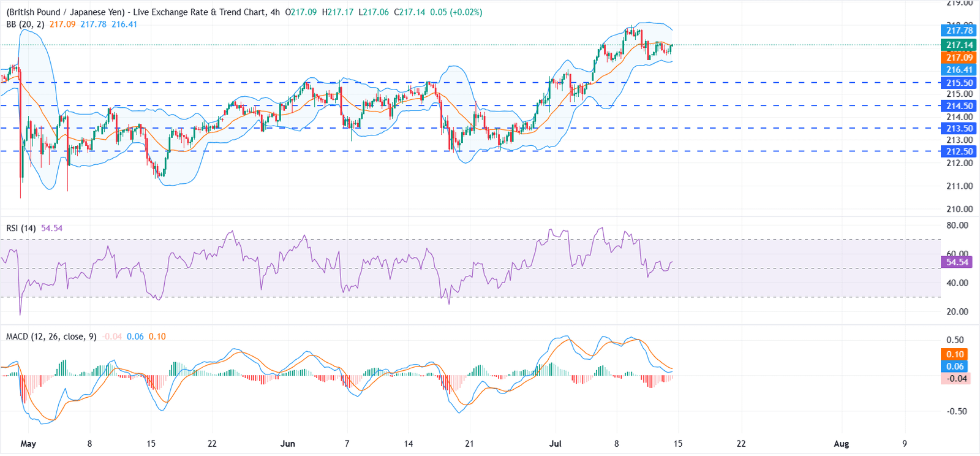Select the 214.50 horizontal level label

click(959, 106)
